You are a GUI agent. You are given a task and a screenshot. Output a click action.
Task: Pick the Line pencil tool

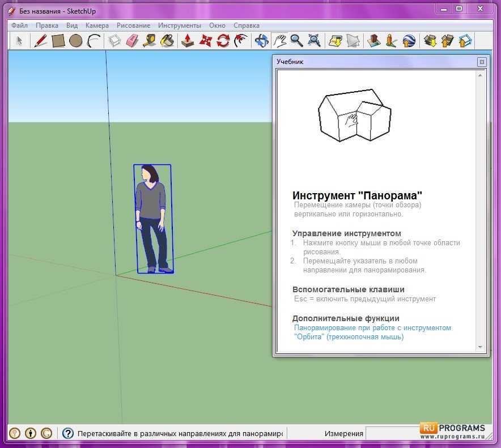[x=41, y=41]
